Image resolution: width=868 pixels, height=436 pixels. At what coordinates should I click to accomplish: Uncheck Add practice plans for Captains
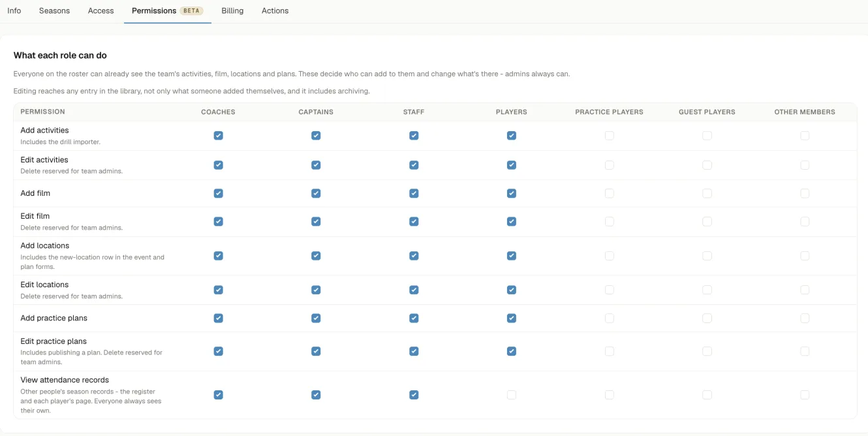click(316, 318)
